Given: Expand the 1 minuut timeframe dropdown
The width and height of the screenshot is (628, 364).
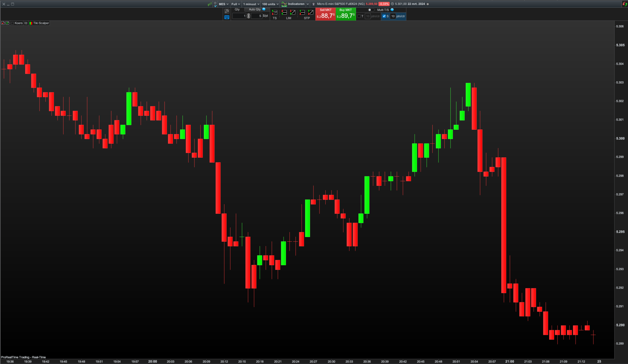Looking at the screenshot, I should pos(251,4).
